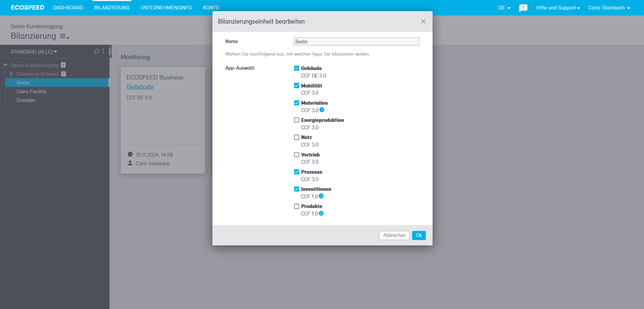The width and height of the screenshot is (644, 309).
Task: Confirm the dialog with Ok
Action: [418, 235]
